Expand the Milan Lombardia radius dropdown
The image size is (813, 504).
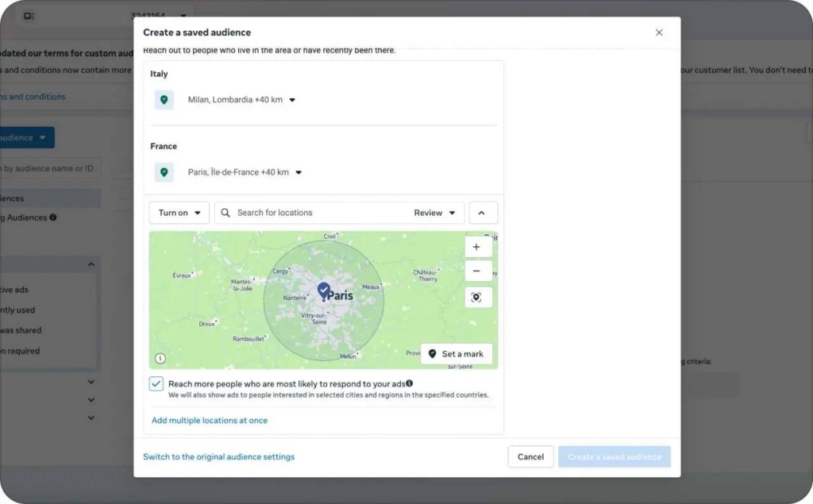point(291,99)
